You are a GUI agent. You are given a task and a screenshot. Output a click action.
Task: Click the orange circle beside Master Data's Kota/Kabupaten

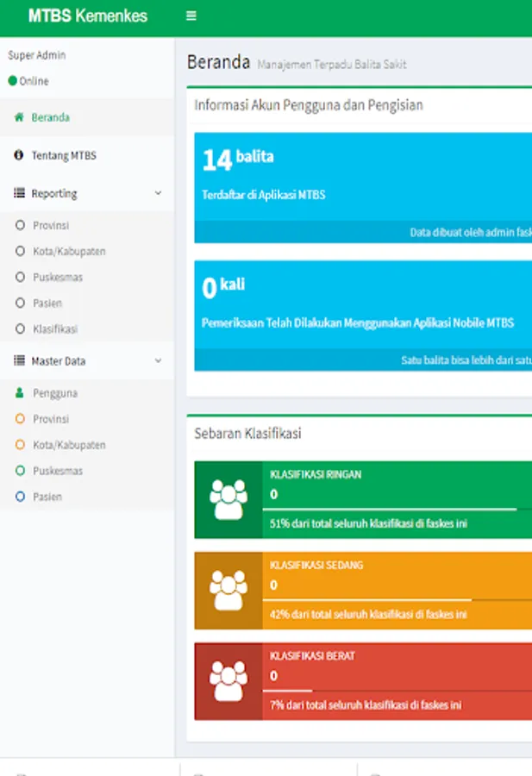pos(20,444)
